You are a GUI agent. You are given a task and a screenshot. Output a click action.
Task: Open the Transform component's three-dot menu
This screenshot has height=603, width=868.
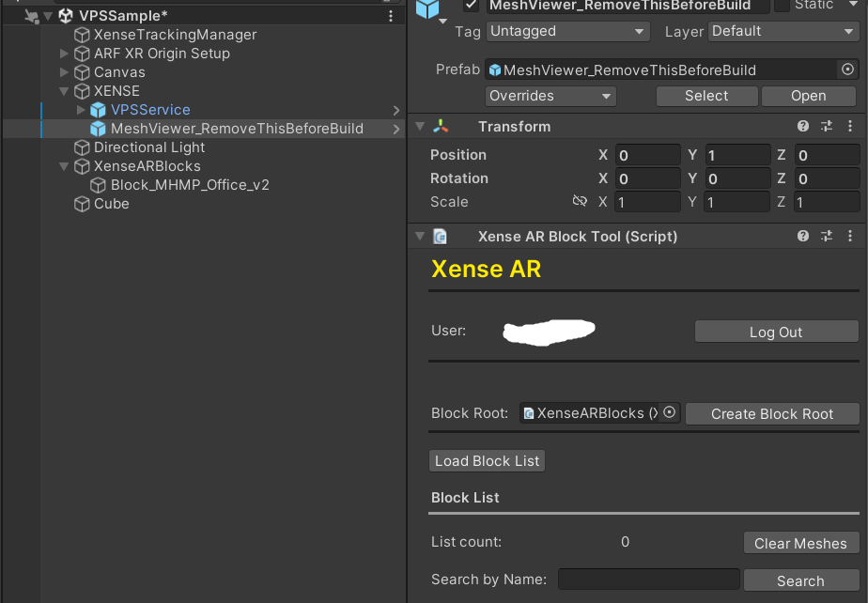point(850,126)
